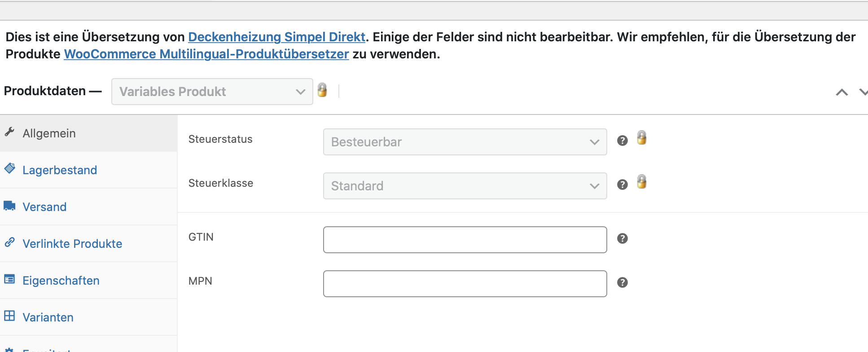Collapse Produktdaten panel with up arrow
The height and width of the screenshot is (352, 868).
842,92
